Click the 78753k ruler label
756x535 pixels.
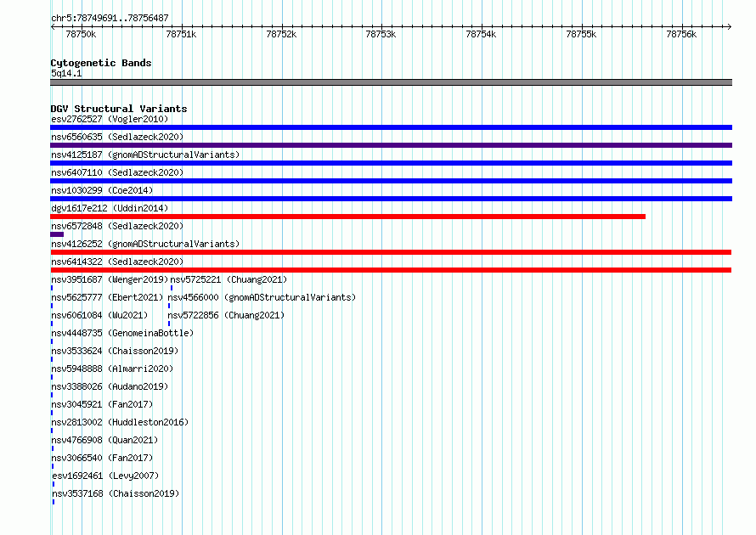click(x=381, y=34)
